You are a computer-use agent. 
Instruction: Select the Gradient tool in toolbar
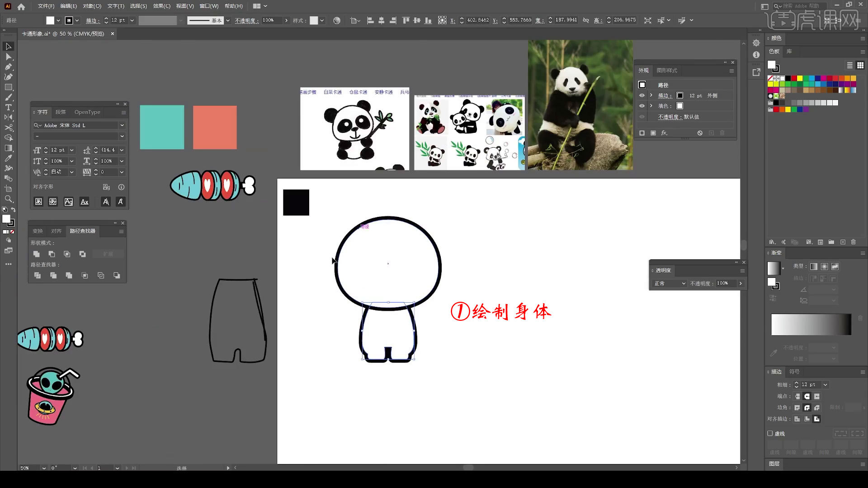pyautogui.click(x=8, y=148)
